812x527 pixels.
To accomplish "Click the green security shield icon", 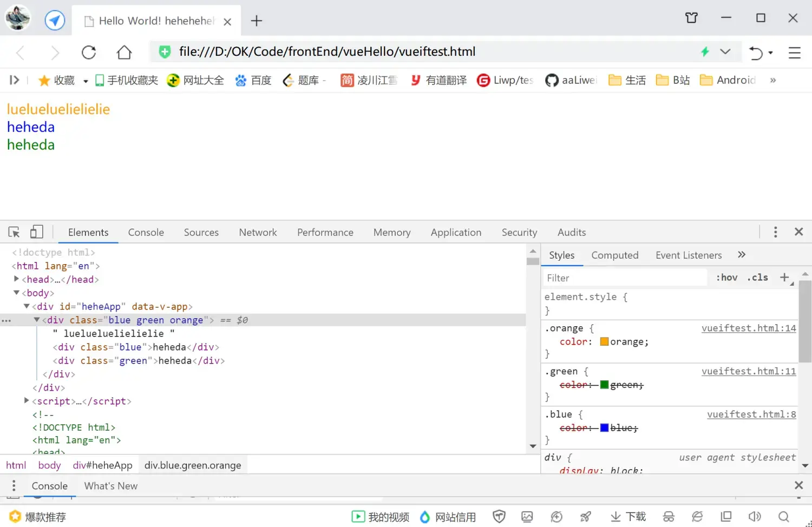I will (x=165, y=52).
